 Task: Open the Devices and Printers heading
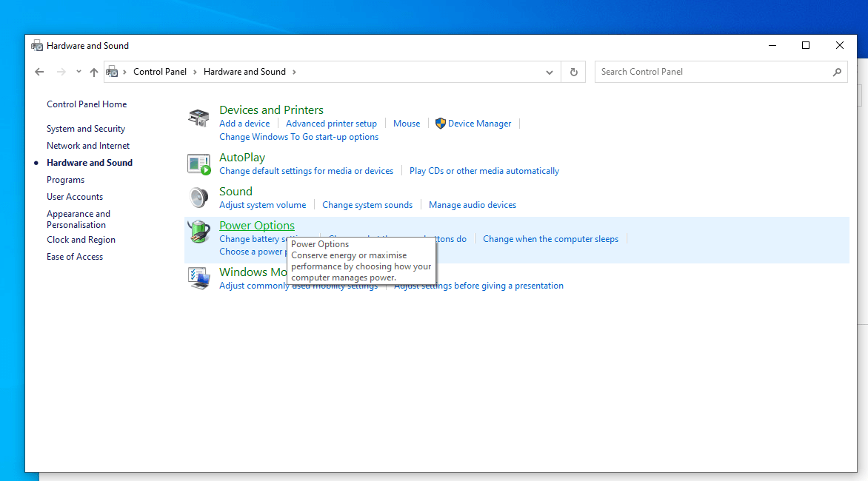tap(271, 110)
